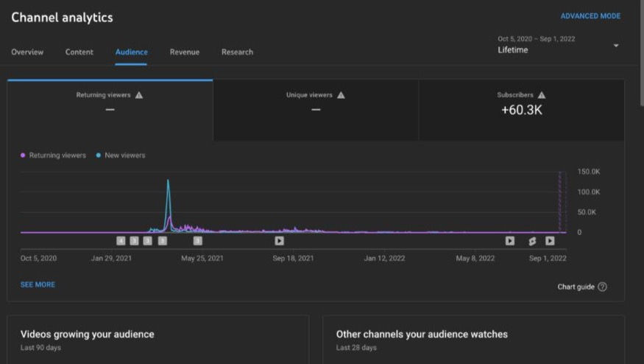Click the Last 90 days subtitle
The image size is (644, 364).
pyautogui.click(x=40, y=348)
